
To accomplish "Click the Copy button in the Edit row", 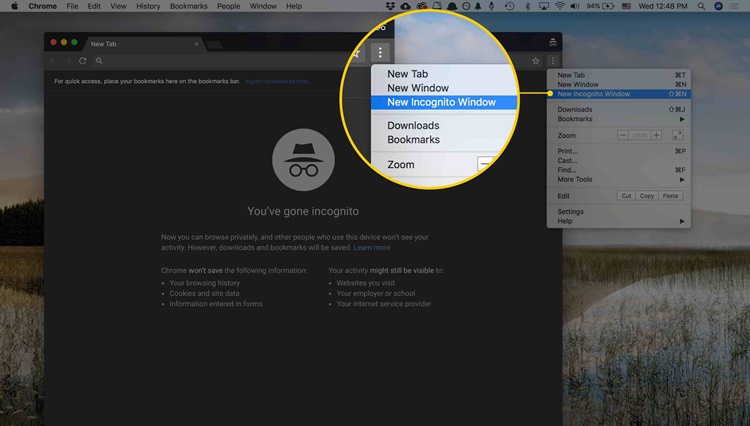I will point(647,196).
